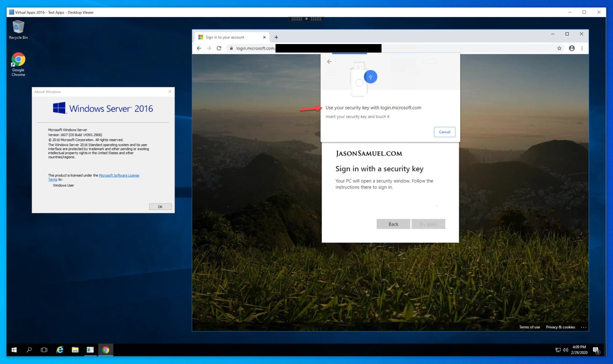Go back in Chrome browser history
613x364 pixels.
coord(199,48)
